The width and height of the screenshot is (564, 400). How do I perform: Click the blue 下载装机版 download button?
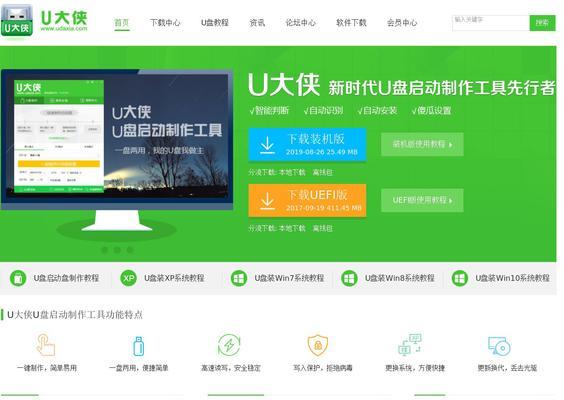point(307,145)
